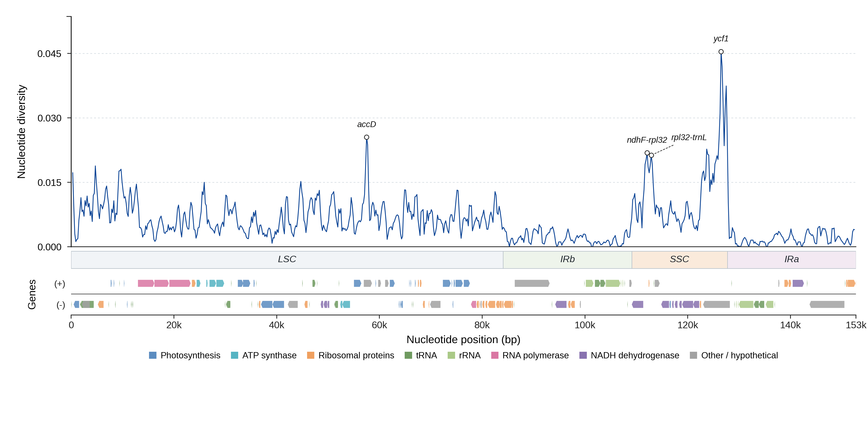Image resolution: width=868 pixels, height=422 pixels.
Task: Select the SSC region bar
Action: pos(680,260)
